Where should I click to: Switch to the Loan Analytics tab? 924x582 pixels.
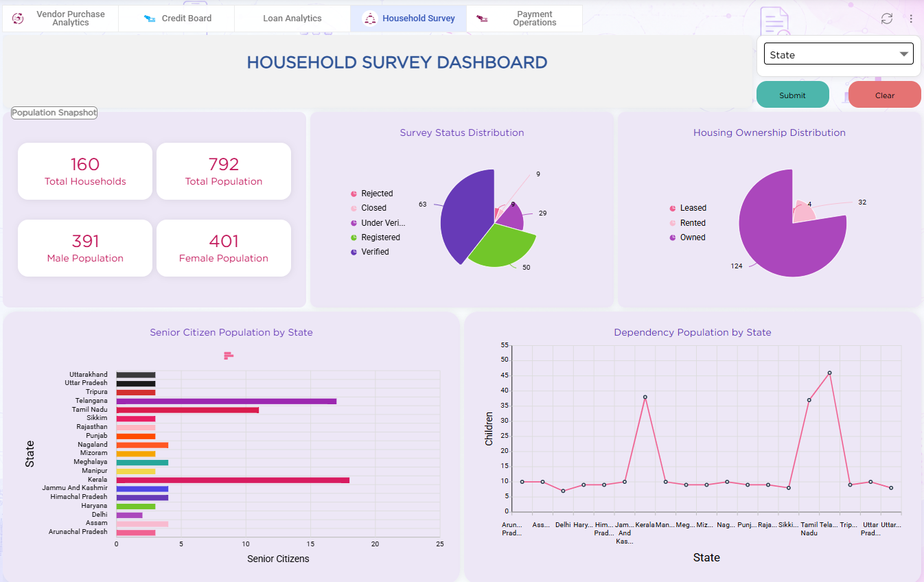click(292, 19)
